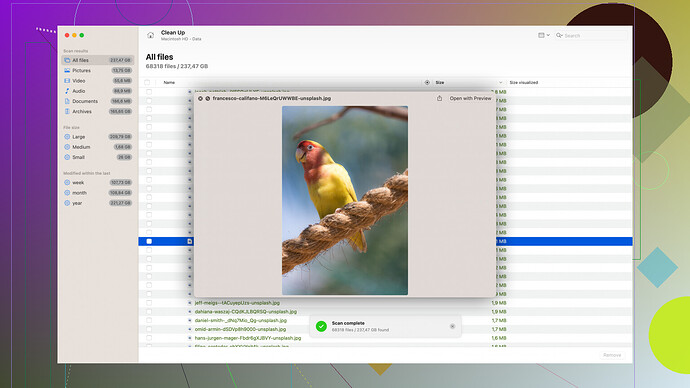The height and width of the screenshot is (388, 690).
Task: Click the 237,47 GB badge next to All files
Action: [120, 60]
